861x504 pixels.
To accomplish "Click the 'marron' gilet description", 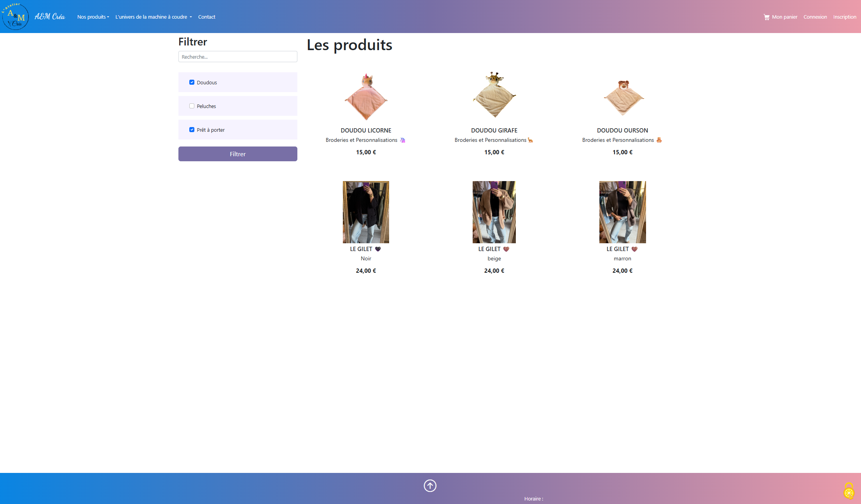I will [x=623, y=259].
